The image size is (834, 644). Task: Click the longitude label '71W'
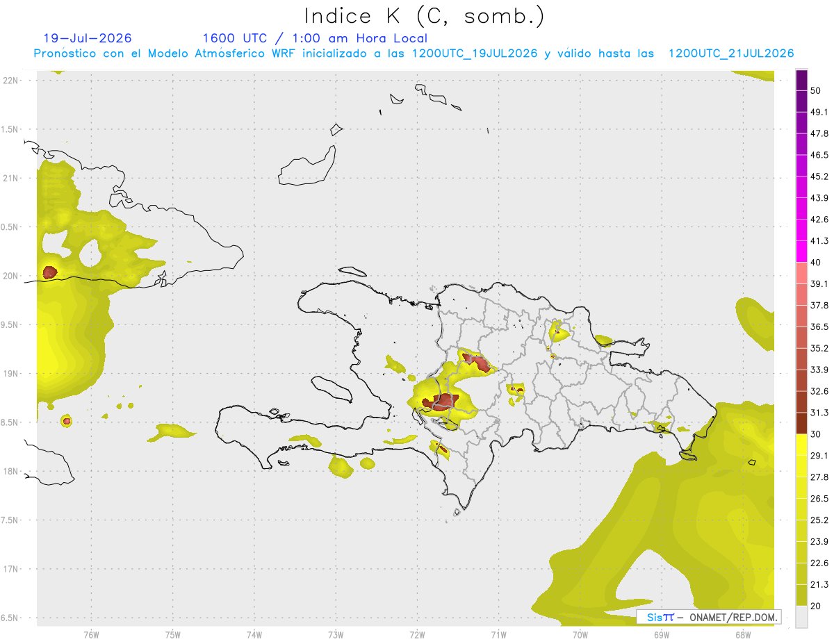pos(498,634)
